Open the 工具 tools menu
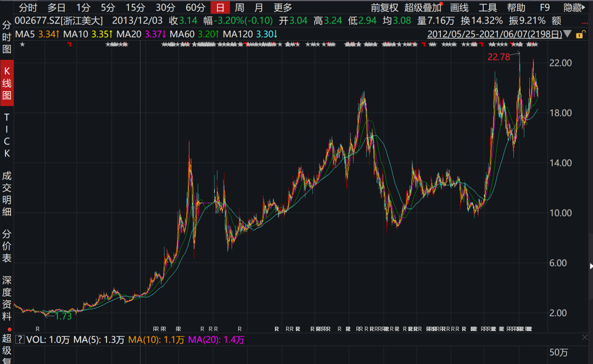 [x=488, y=8]
